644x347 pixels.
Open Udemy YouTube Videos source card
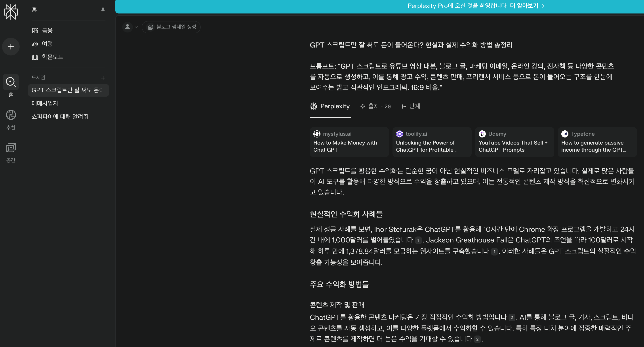point(514,142)
